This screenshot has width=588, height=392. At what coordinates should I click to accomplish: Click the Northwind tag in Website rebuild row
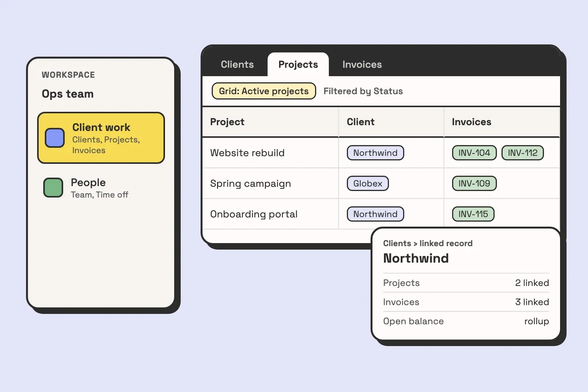coord(376,153)
